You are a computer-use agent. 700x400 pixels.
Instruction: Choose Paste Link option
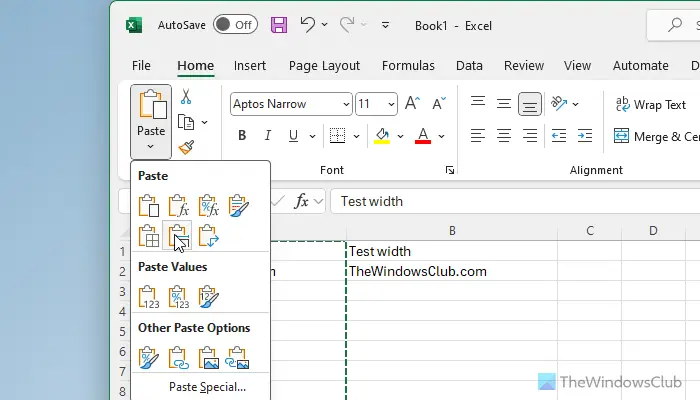point(178,358)
